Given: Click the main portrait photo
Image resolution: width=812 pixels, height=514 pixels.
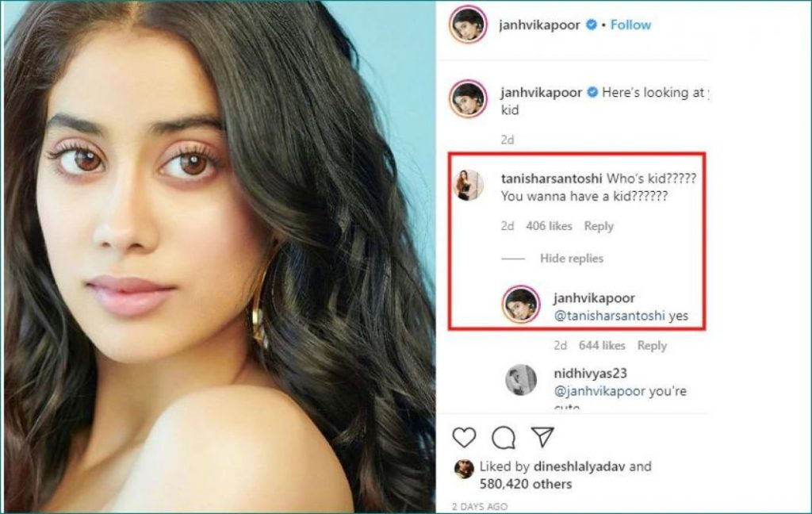Looking at the screenshot, I should (x=218, y=256).
